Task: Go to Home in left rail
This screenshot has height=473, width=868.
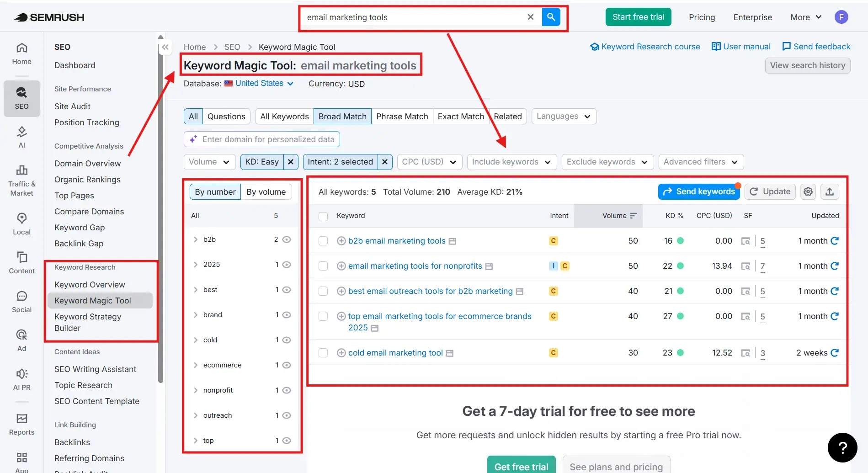Action: [21, 54]
